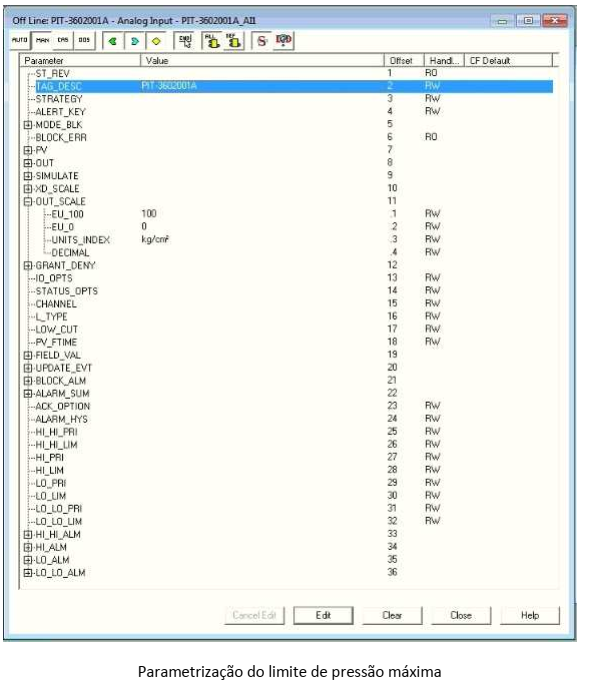Set block to OOS mode

(84, 41)
